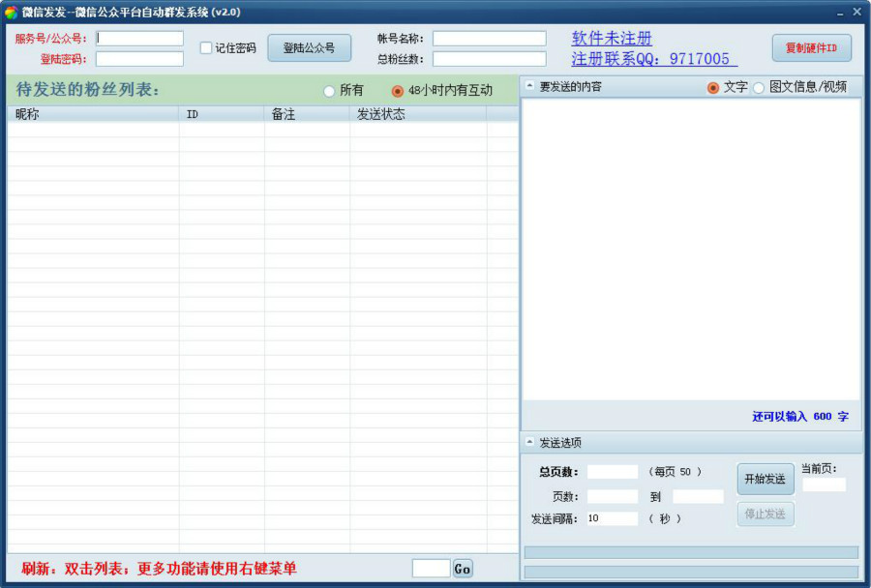Viewport: 871px width, 588px height.
Task: Select the 文字 content type radio
Action: (713, 87)
